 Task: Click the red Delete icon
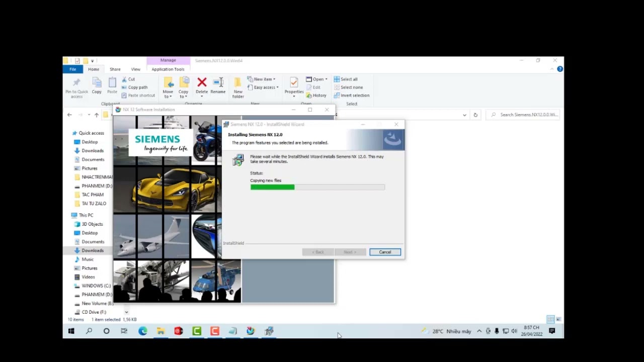(202, 82)
